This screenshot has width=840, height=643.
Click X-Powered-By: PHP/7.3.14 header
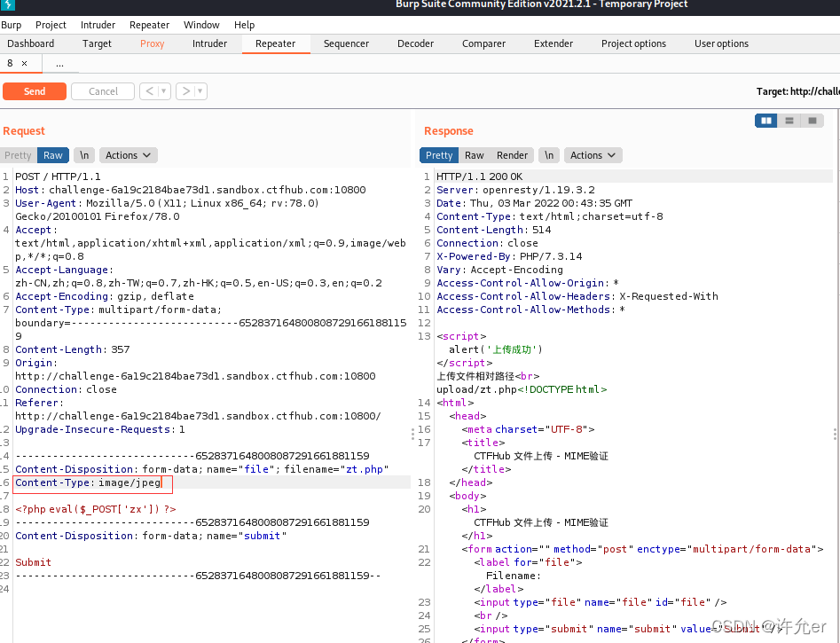click(509, 256)
